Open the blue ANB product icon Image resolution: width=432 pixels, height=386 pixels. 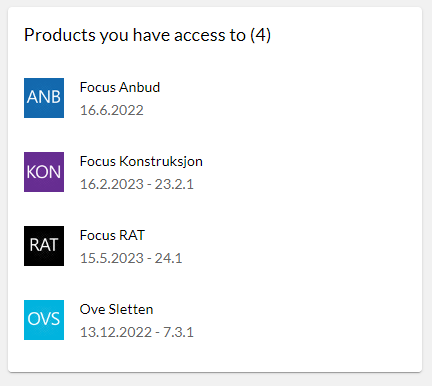[x=44, y=98]
